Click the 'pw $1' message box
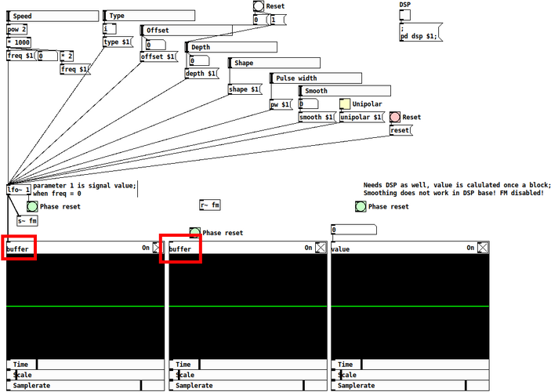The width and height of the screenshot is (551, 392). (281, 104)
